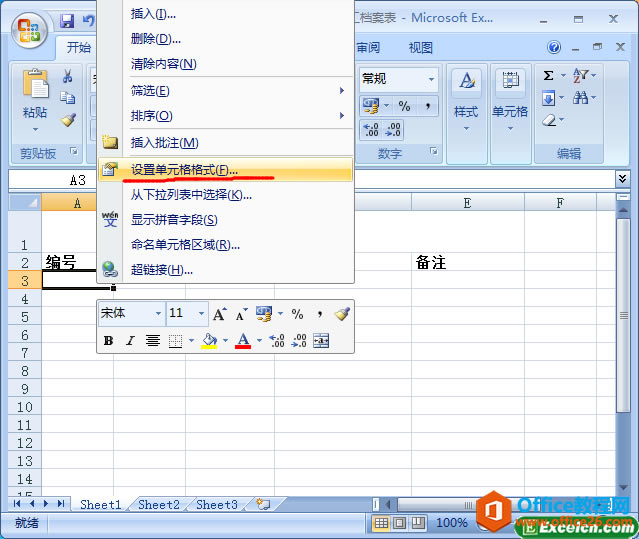The image size is (639, 539).
Task: Click the Fill down arrow icon
Action: 549,98
